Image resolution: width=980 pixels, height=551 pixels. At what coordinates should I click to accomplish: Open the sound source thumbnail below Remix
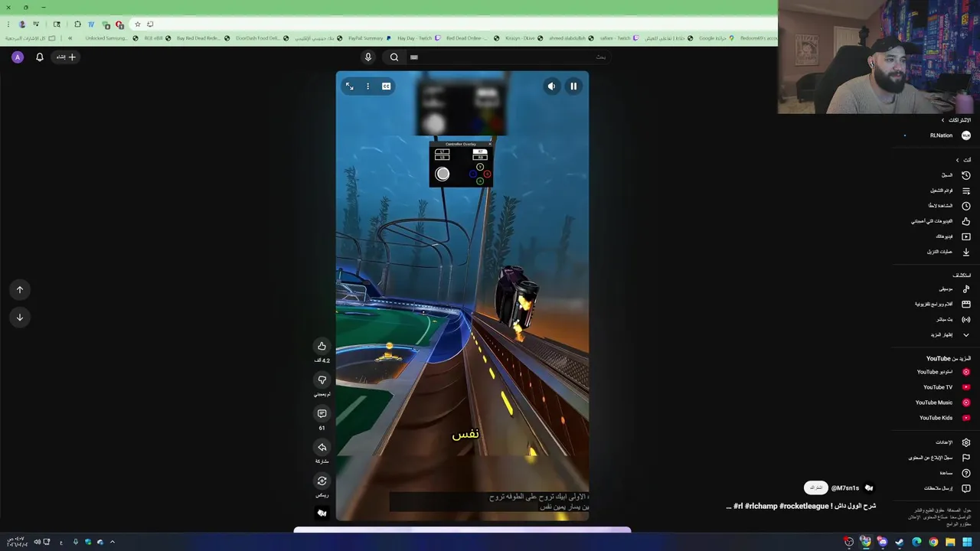pos(322,514)
